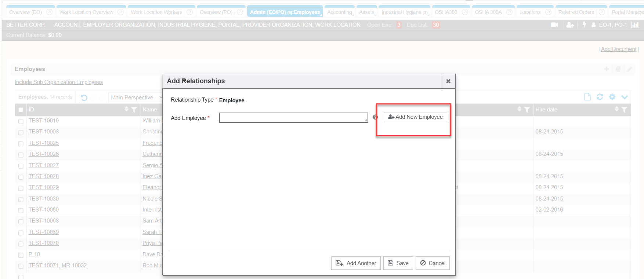
Task: Click the grid settings gear icon
Action: point(612,97)
